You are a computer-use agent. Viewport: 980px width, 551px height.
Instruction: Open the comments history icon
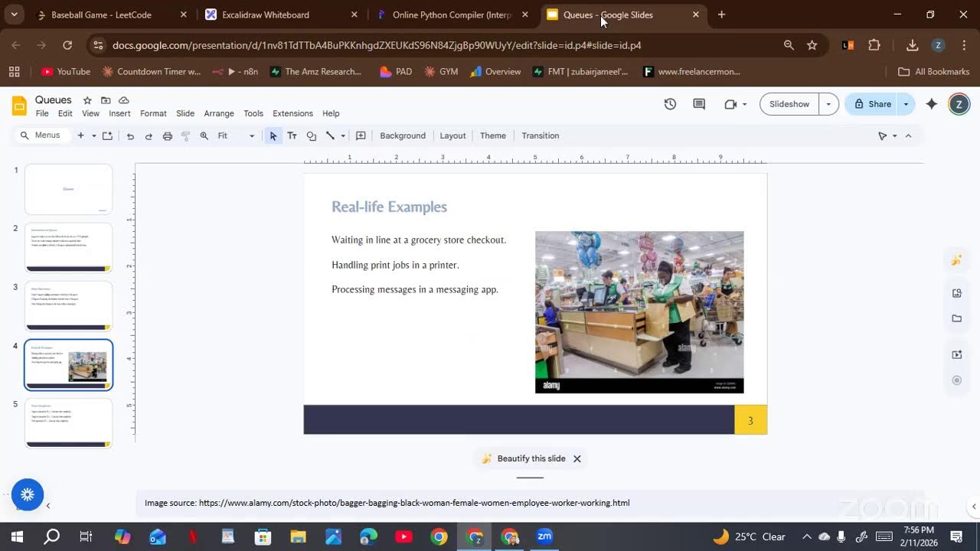[699, 104]
